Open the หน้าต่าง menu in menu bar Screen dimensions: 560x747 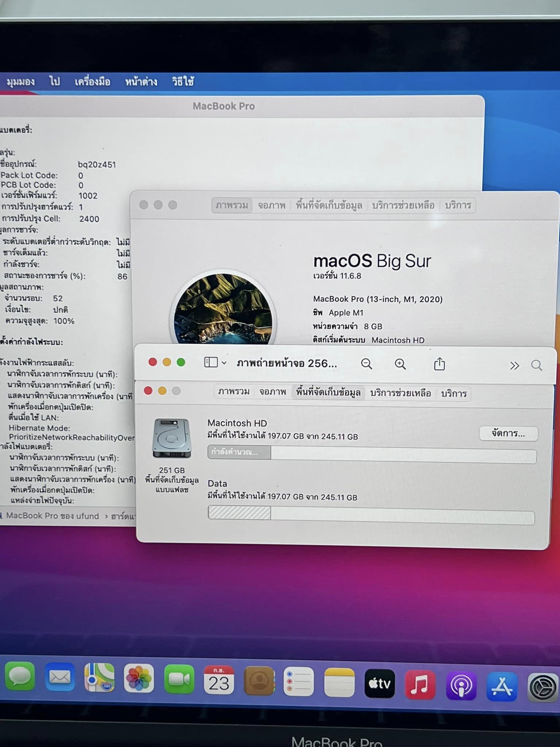pyautogui.click(x=141, y=82)
